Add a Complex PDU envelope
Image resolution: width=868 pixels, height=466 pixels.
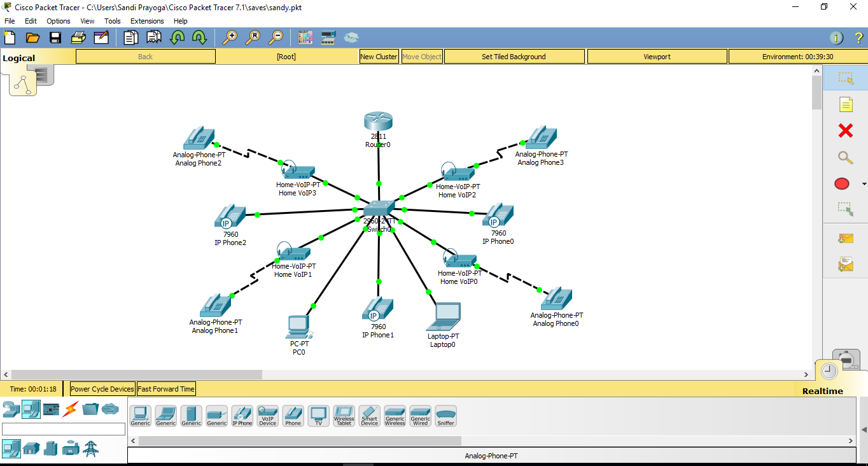tap(845, 264)
